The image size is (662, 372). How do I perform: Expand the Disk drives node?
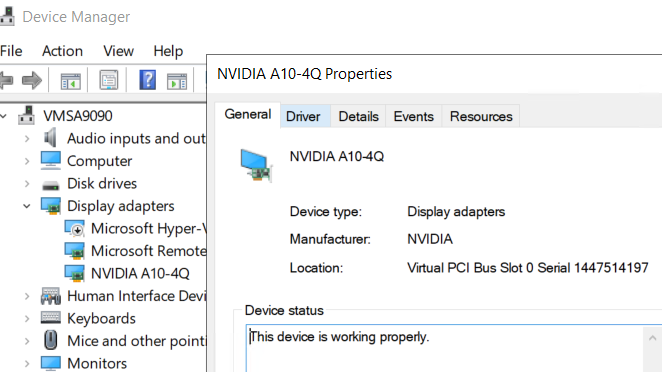[x=27, y=183]
